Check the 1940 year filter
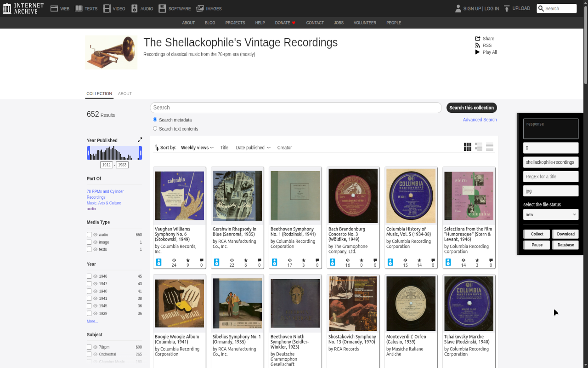The image size is (588, 368). 89,291
